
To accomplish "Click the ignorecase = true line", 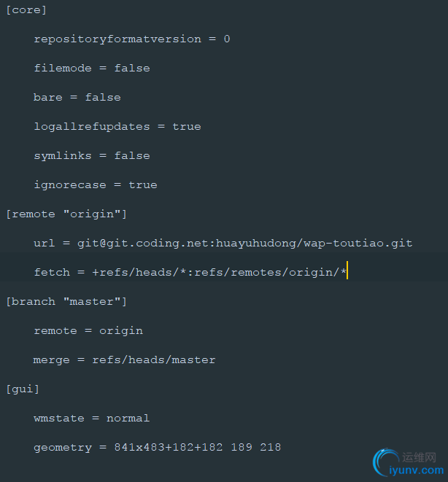I will point(96,184).
